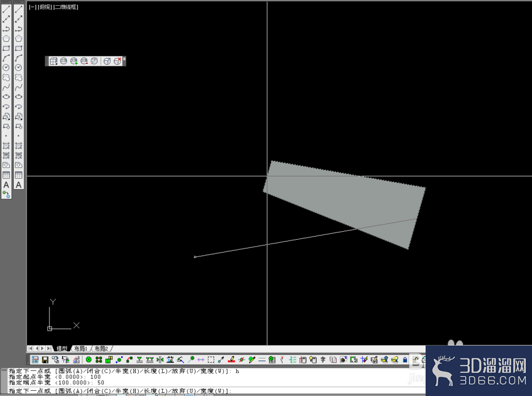Open the cube flyout in the floating toolbar
Viewport: 532px width, 396px height.
pyautogui.click(x=53, y=61)
